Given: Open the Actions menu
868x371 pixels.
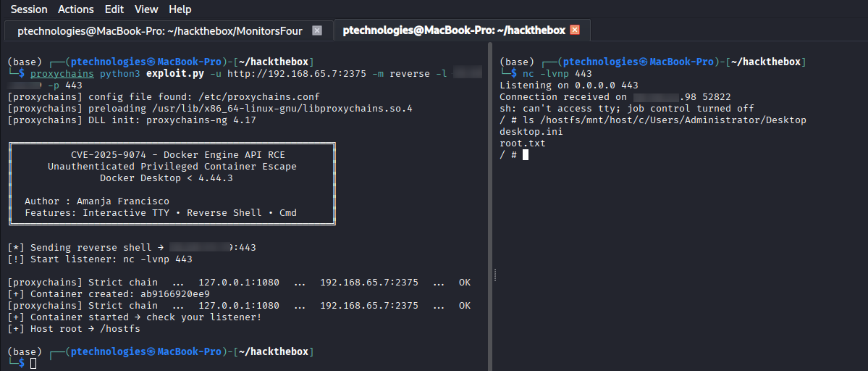Looking at the screenshot, I should [75, 9].
